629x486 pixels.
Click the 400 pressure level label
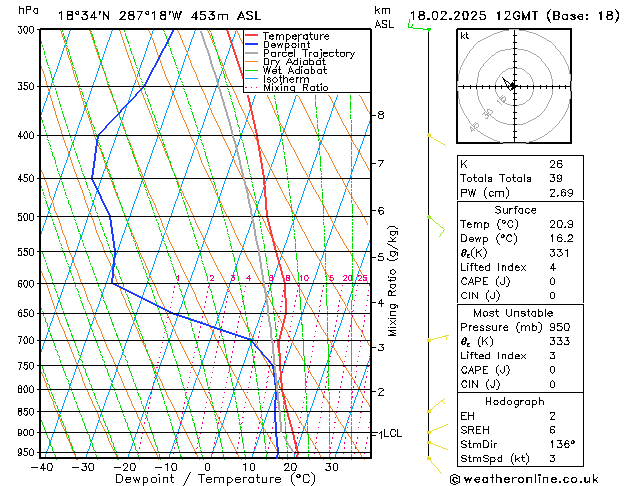(28, 136)
